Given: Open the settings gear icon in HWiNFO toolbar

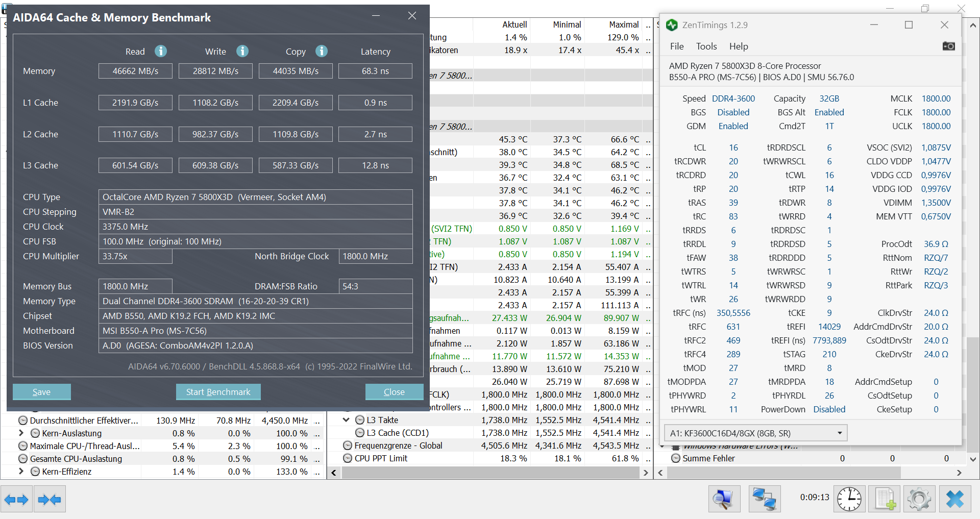Looking at the screenshot, I should click(x=919, y=499).
